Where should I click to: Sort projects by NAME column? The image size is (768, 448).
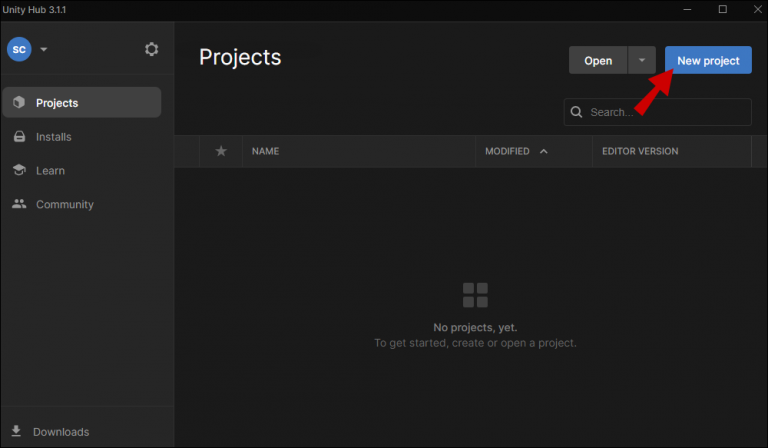pos(265,151)
